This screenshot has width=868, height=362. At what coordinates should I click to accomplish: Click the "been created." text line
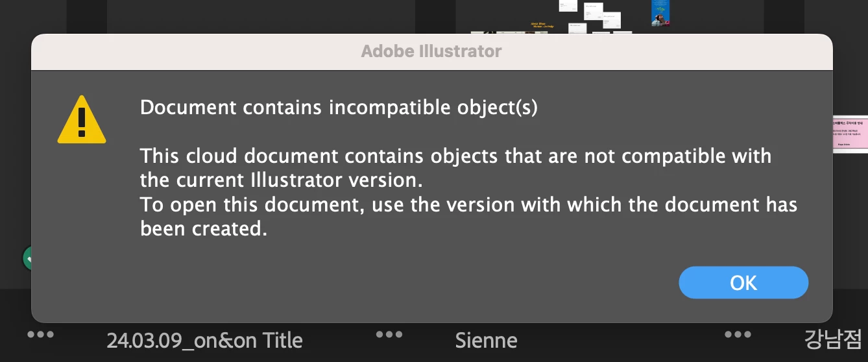[204, 230]
